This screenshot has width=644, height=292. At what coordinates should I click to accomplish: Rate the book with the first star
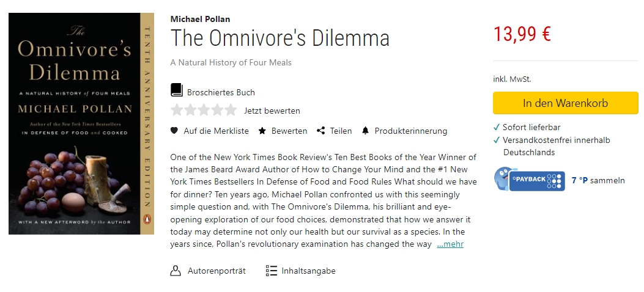tap(177, 111)
